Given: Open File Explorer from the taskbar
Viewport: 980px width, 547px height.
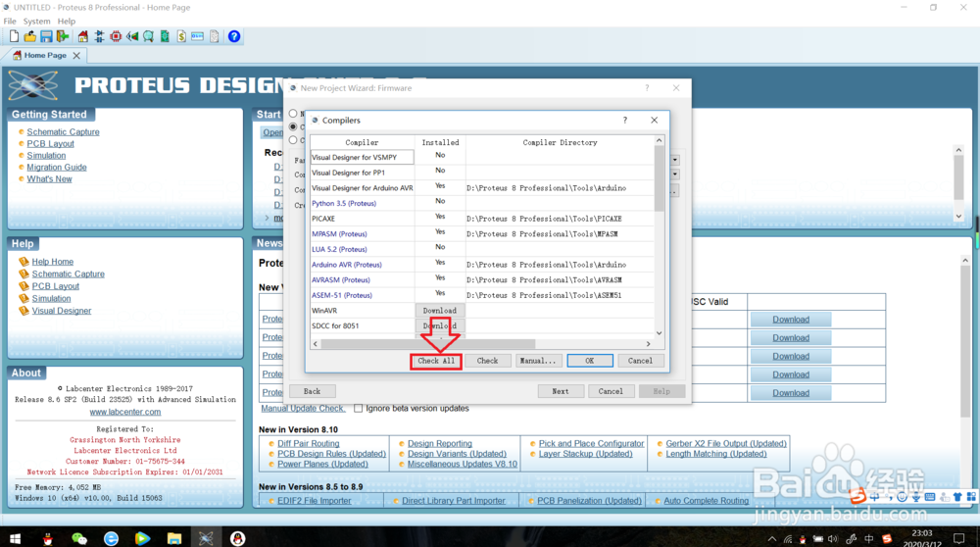Looking at the screenshot, I should point(173,538).
